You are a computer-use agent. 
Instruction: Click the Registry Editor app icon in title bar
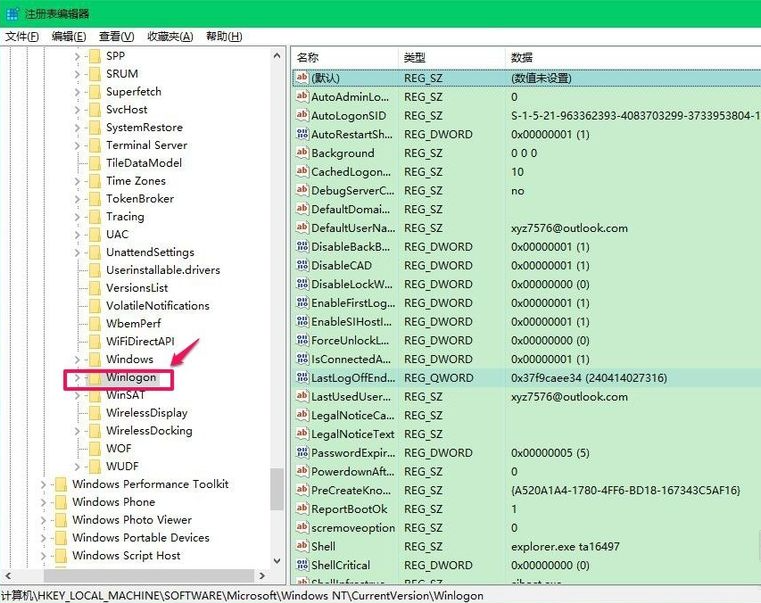click(12, 14)
